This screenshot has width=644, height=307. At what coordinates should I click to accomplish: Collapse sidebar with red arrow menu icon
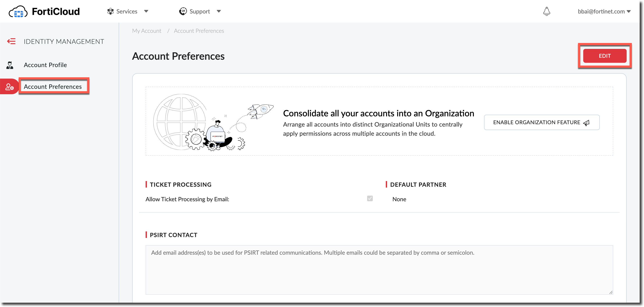pyautogui.click(x=11, y=41)
